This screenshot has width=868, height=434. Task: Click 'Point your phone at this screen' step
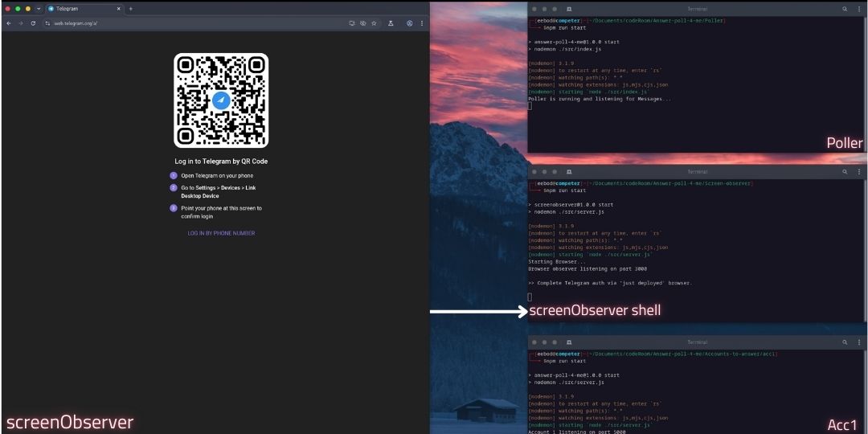coord(222,212)
